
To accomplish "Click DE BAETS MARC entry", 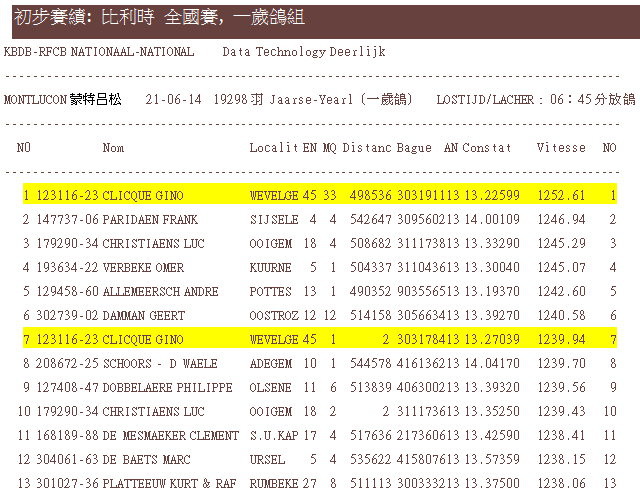I will (141, 459).
